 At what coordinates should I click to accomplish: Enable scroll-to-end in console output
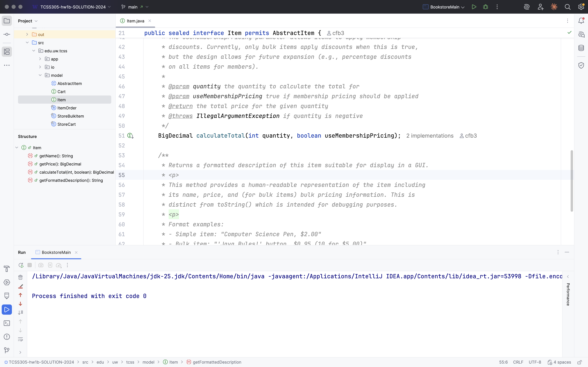pos(20,312)
